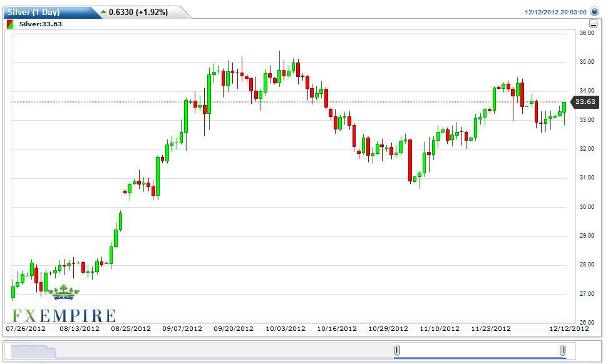The image size is (608, 364).
Task: Click the 10/29/2012 date axis label
Action: (x=388, y=328)
